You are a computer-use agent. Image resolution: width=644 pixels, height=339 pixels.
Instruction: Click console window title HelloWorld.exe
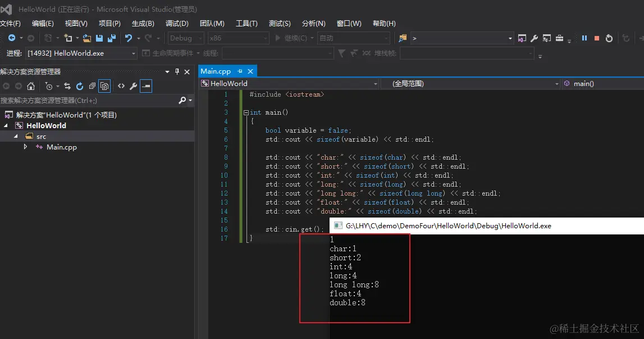click(448, 225)
